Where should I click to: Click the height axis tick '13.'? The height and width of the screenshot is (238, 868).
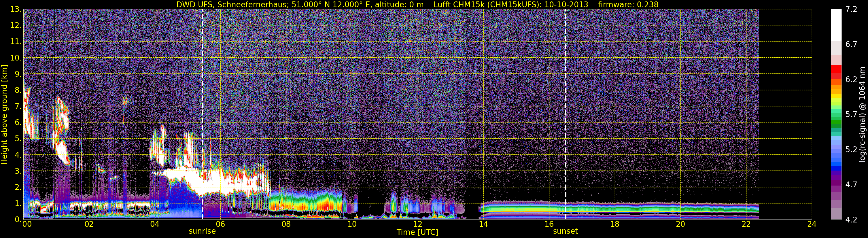pyautogui.click(x=16, y=9)
